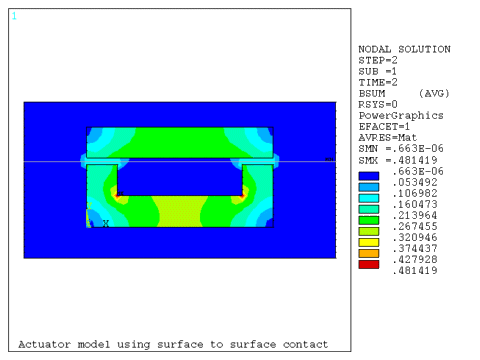Click the 'SMN =.663E-06' value
480x360 pixels.
pyautogui.click(x=401, y=149)
